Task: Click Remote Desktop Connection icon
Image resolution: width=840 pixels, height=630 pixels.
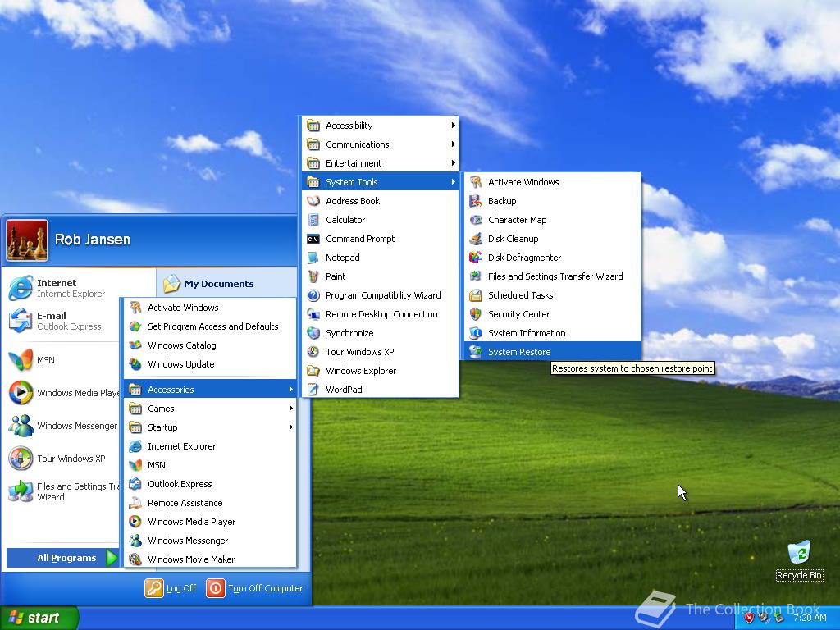Action: point(313,314)
